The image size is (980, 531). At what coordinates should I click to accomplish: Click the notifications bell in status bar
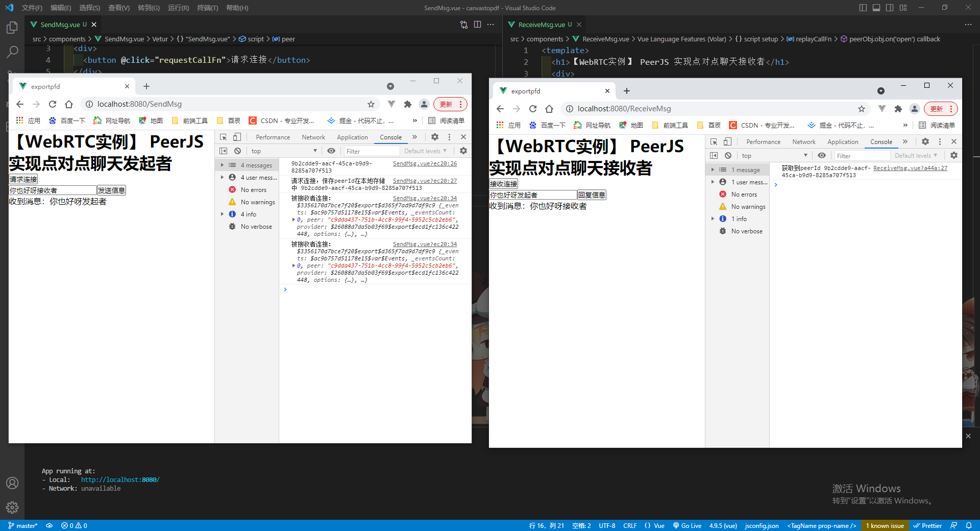coord(969,525)
